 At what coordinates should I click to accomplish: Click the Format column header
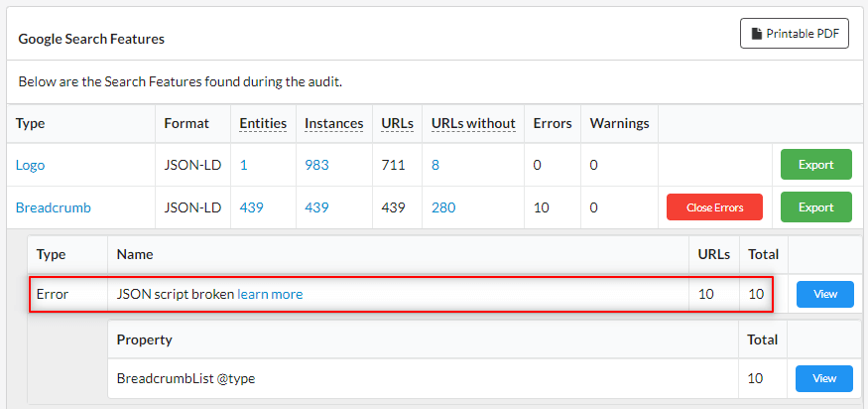click(186, 123)
